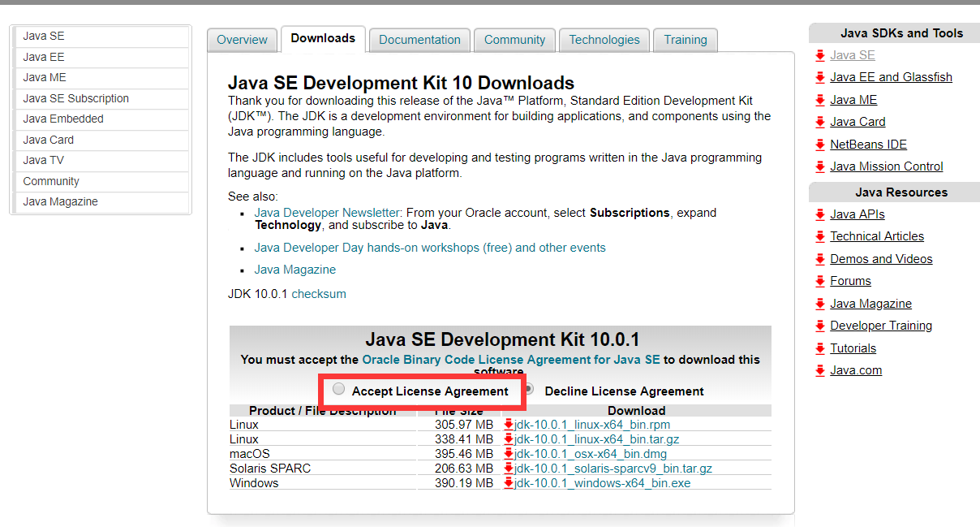Visit the Forums link

(x=851, y=282)
